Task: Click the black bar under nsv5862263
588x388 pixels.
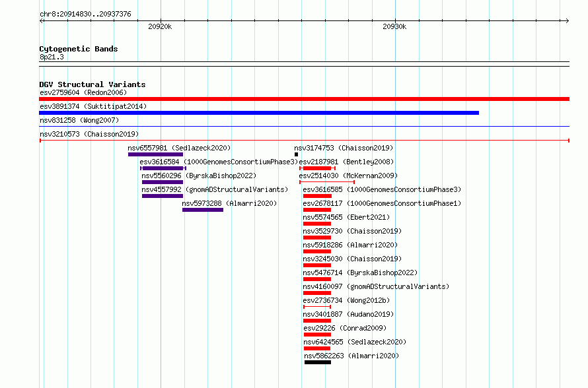Action: [318, 362]
